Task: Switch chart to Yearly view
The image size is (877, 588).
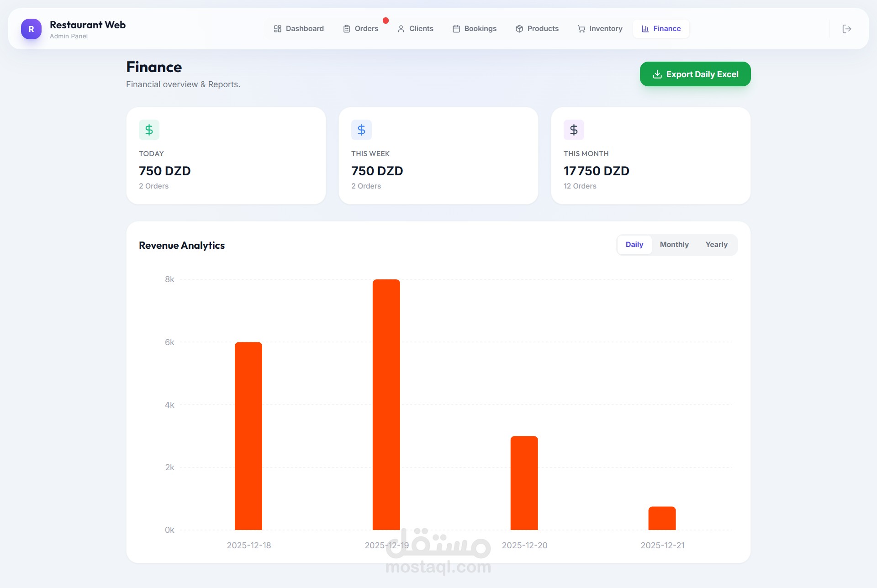Action: pos(716,245)
